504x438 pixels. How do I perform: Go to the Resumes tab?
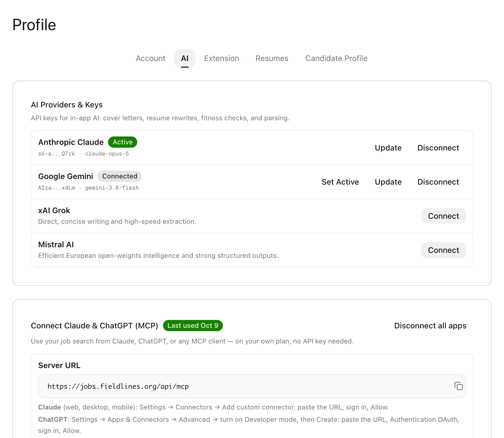[272, 58]
